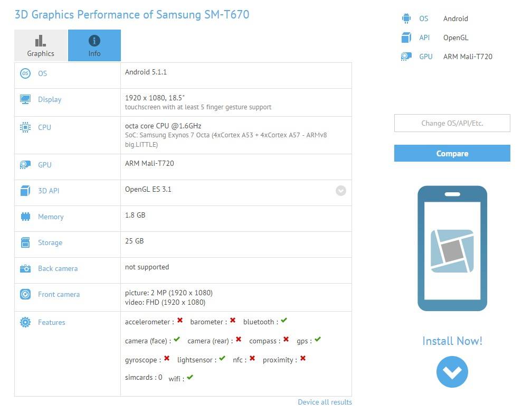
Task: Click the Info tab circle icon
Action: pyautogui.click(x=94, y=41)
